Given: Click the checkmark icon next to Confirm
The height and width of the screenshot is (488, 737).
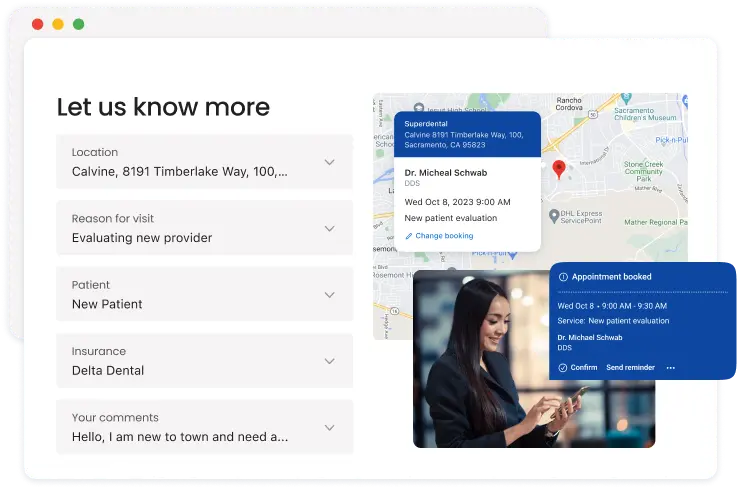Looking at the screenshot, I should 562,368.
